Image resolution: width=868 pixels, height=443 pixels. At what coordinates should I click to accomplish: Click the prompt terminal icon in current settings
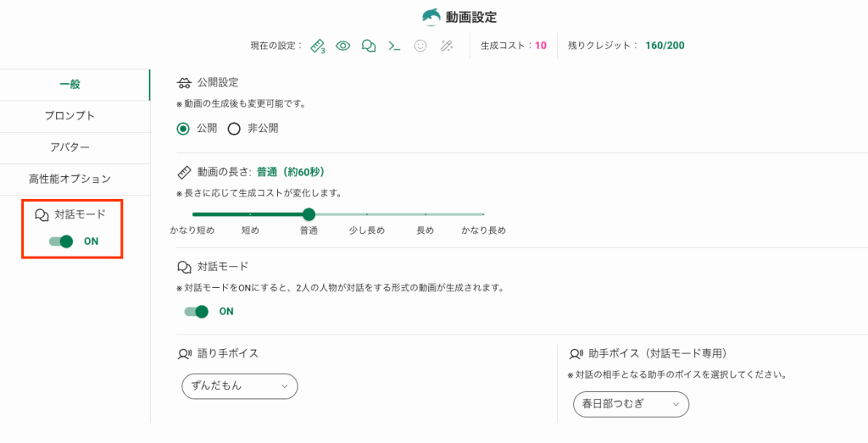tap(394, 46)
